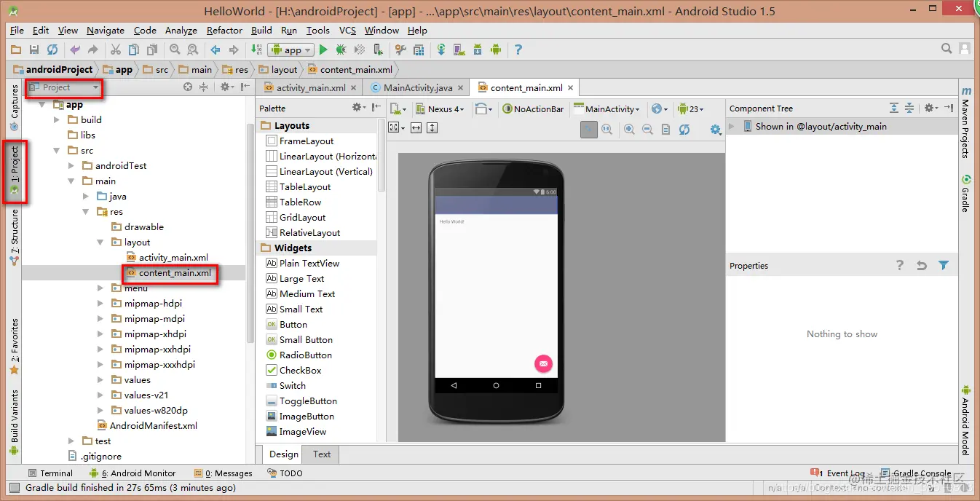The width and height of the screenshot is (980, 501).
Task: Expand the java folder node
Action: pyautogui.click(x=87, y=197)
